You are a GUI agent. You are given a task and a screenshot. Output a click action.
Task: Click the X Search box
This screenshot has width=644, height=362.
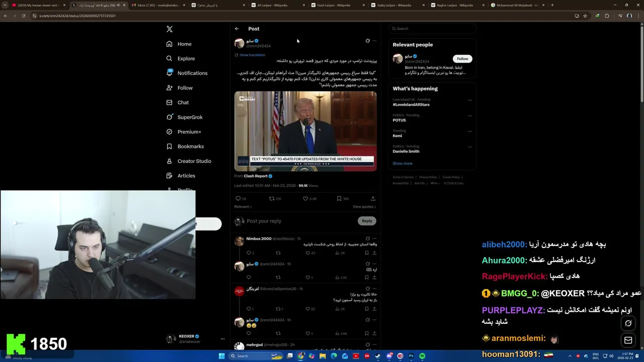pyautogui.click(x=432, y=29)
